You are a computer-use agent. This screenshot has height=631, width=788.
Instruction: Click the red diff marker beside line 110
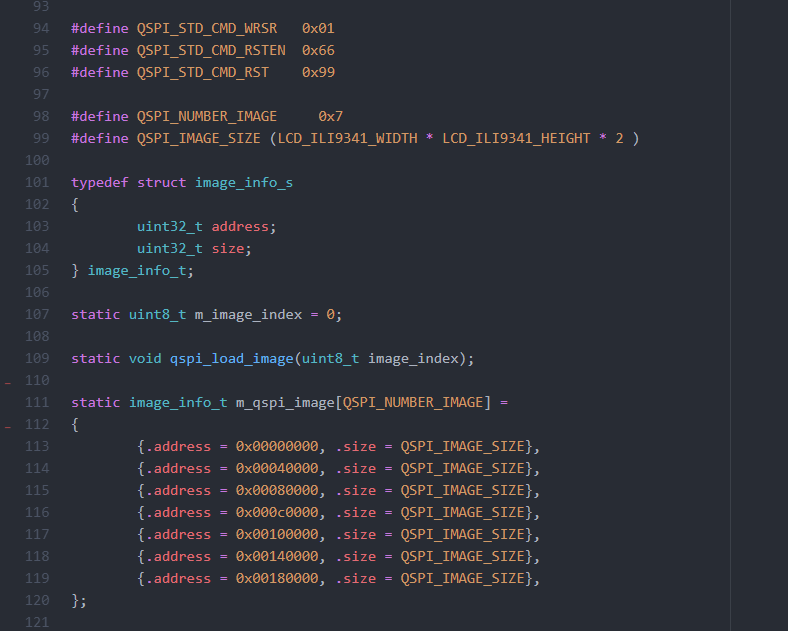8,382
